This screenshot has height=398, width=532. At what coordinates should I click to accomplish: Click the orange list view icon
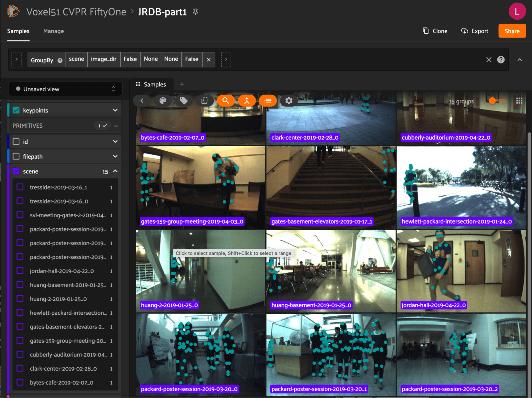tap(268, 101)
